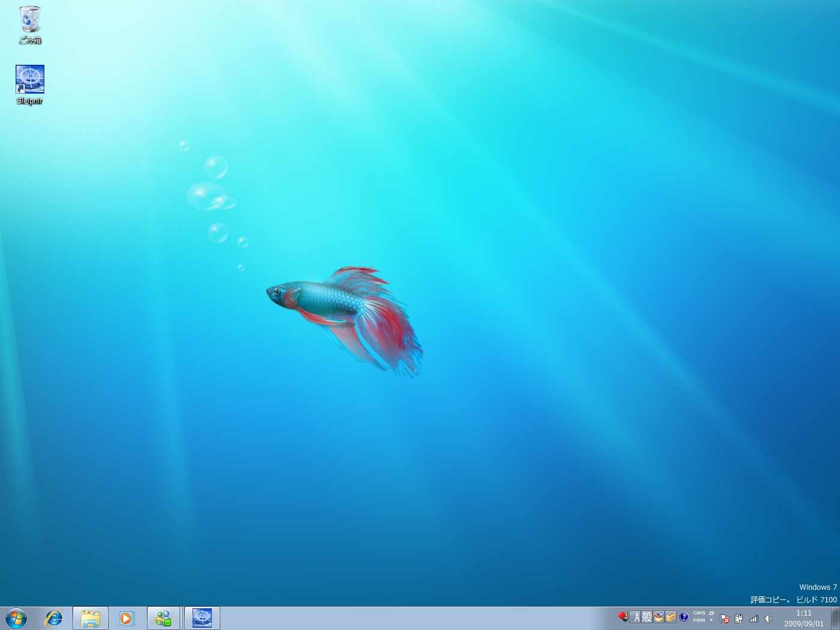Open the clock showing 1:11
Screen dimensions: 840x630
click(x=804, y=619)
